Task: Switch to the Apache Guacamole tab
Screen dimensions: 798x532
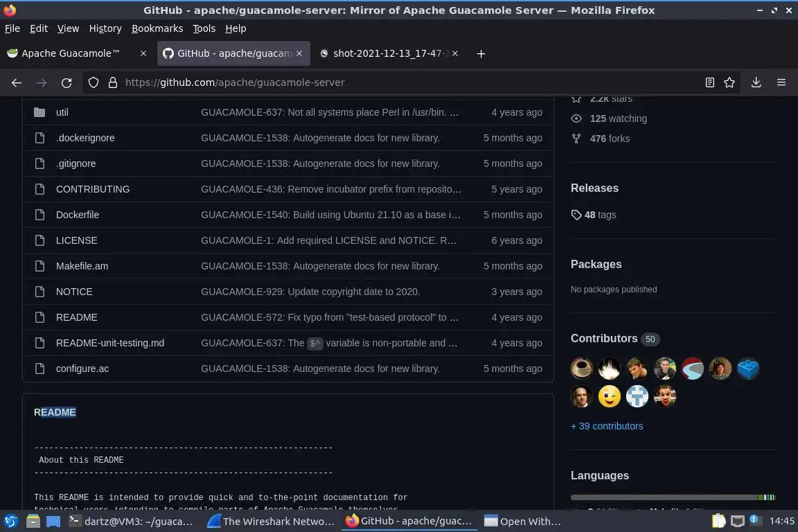Action: (78, 53)
